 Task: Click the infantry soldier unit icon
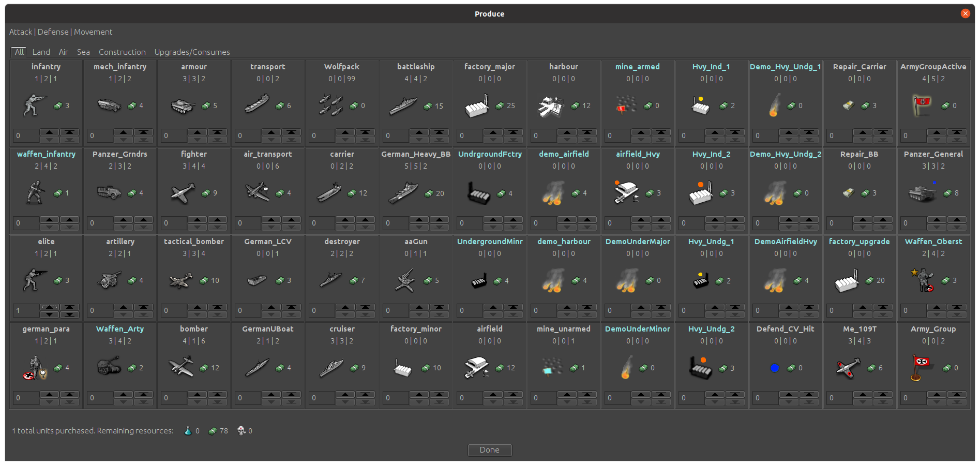click(34, 106)
